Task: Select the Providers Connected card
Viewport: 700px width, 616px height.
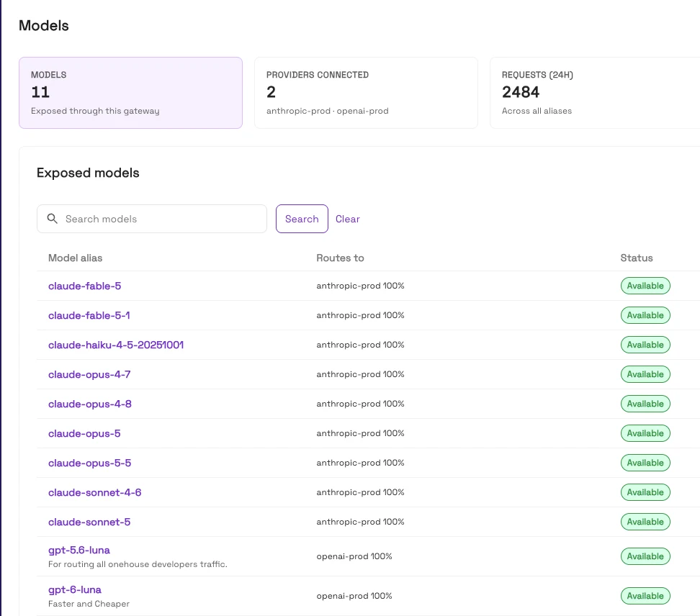Action: point(366,93)
